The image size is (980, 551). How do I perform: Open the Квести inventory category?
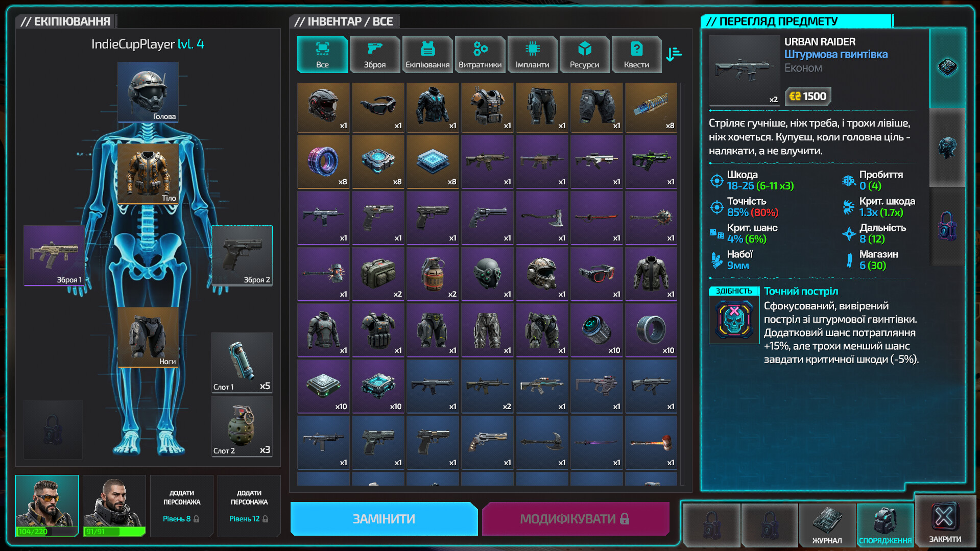pyautogui.click(x=636, y=54)
